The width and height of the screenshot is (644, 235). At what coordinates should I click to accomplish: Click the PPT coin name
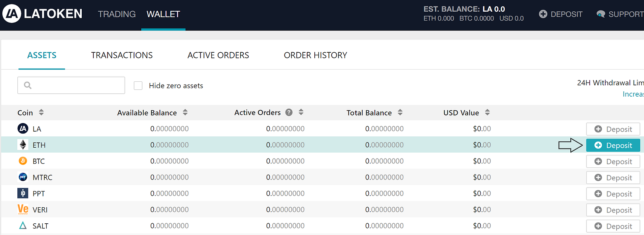39,194
